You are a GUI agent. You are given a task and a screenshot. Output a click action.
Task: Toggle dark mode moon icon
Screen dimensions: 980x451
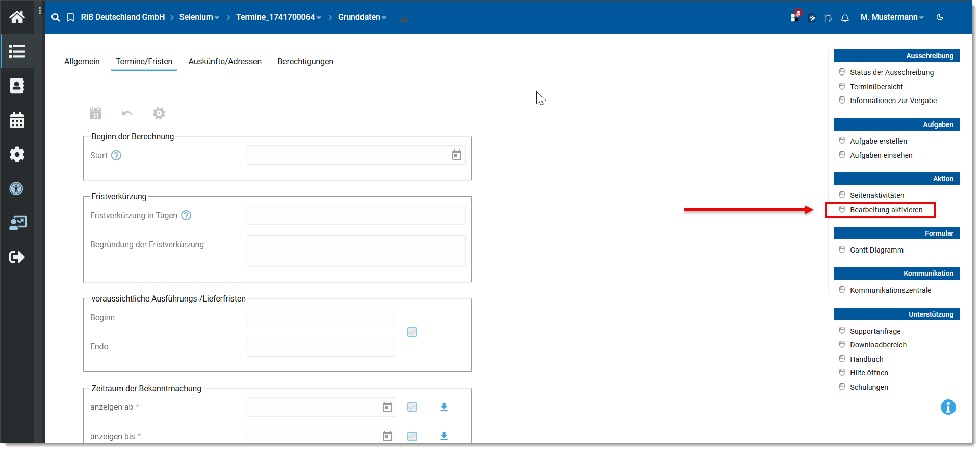[x=940, y=17]
